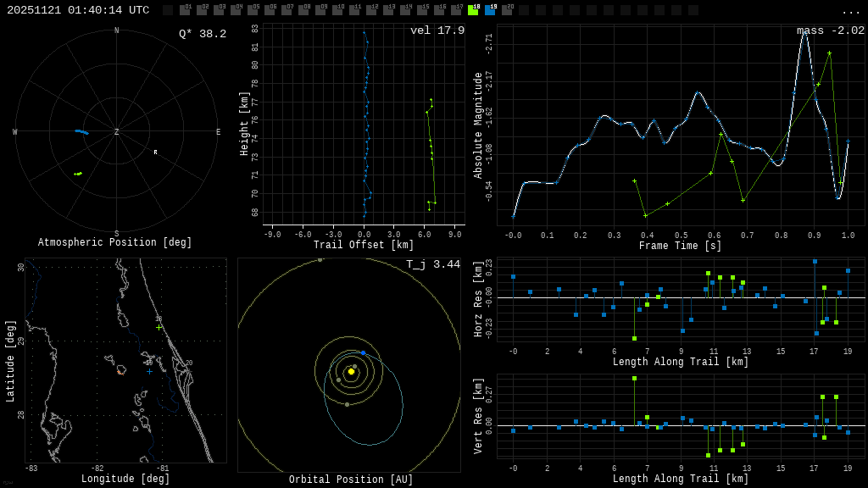868x488 pixels.
Task: Toggle the camera 20 square
Action: [x=507, y=11]
